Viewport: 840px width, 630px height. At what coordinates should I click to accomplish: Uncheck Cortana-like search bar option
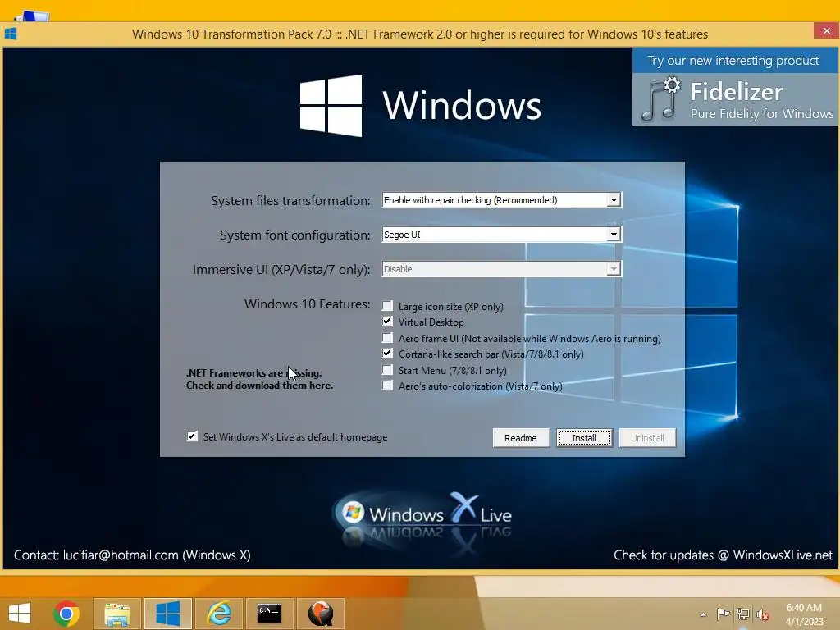coord(387,354)
